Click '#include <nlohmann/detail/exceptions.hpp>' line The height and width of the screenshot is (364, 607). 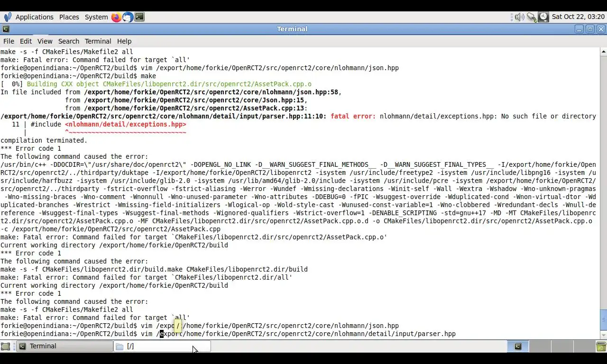coord(99,124)
